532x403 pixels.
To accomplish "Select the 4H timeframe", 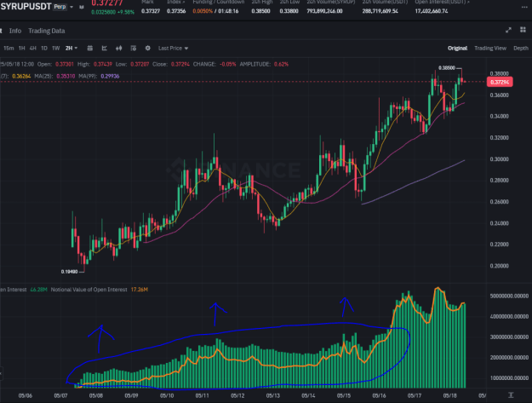I will [x=33, y=49].
